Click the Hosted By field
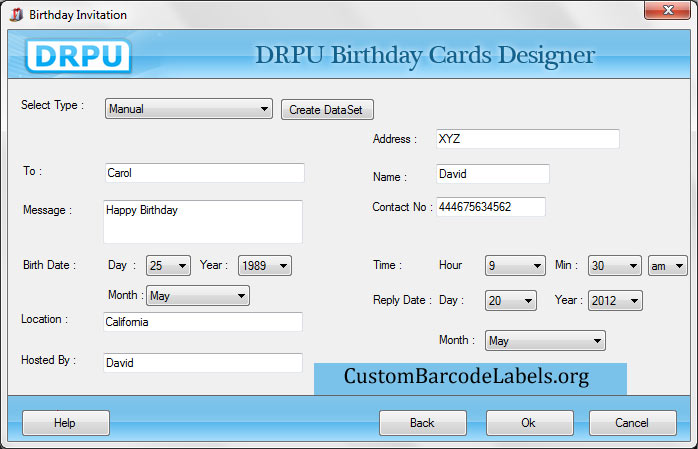The image size is (698, 449). point(203,363)
